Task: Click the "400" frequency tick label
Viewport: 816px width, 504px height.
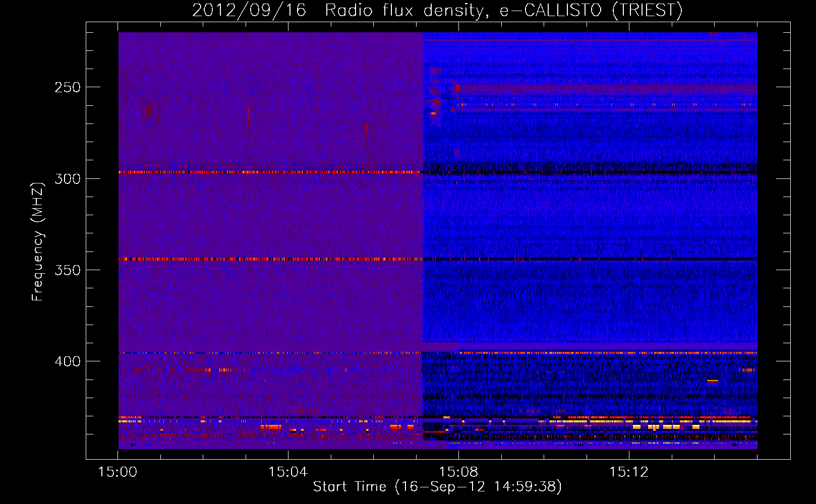Action: tap(68, 361)
